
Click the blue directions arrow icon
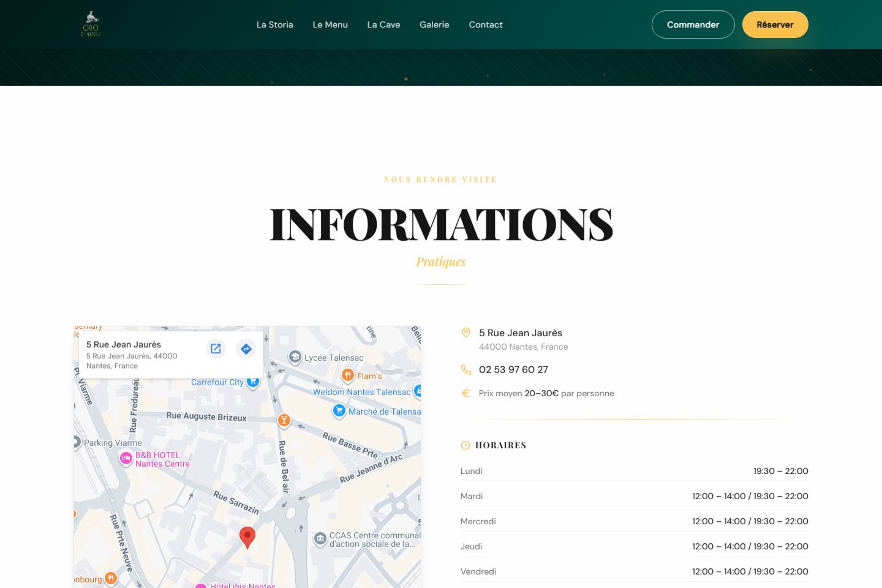pyautogui.click(x=246, y=349)
